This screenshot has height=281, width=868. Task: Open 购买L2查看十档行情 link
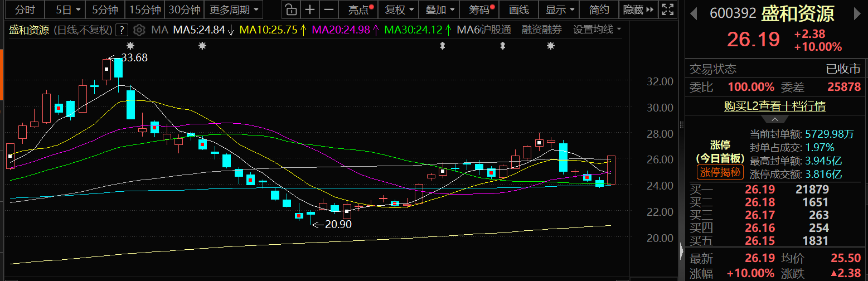click(x=774, y=106)
